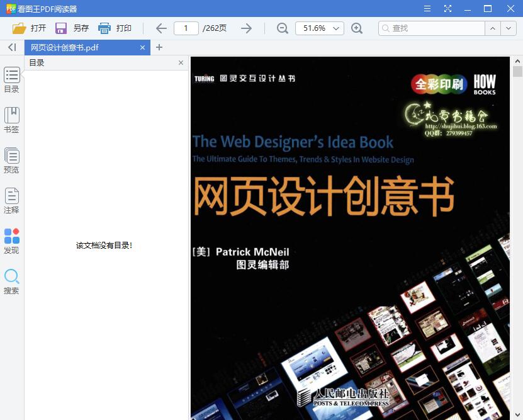Minimize the PDF reader window

point(468,9)
